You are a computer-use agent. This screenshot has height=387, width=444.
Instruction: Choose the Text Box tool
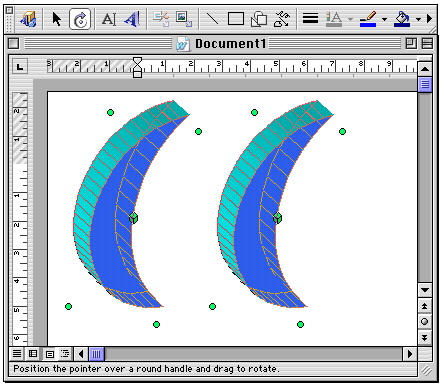[109, 19]
